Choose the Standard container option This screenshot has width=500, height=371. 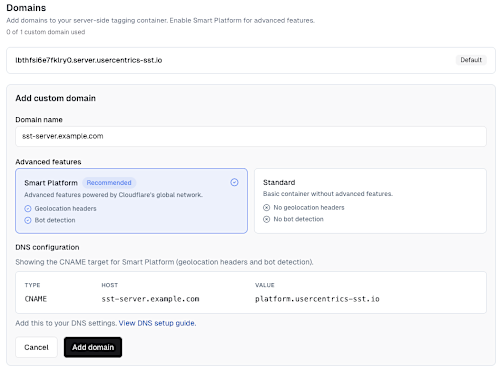(370, 201)
